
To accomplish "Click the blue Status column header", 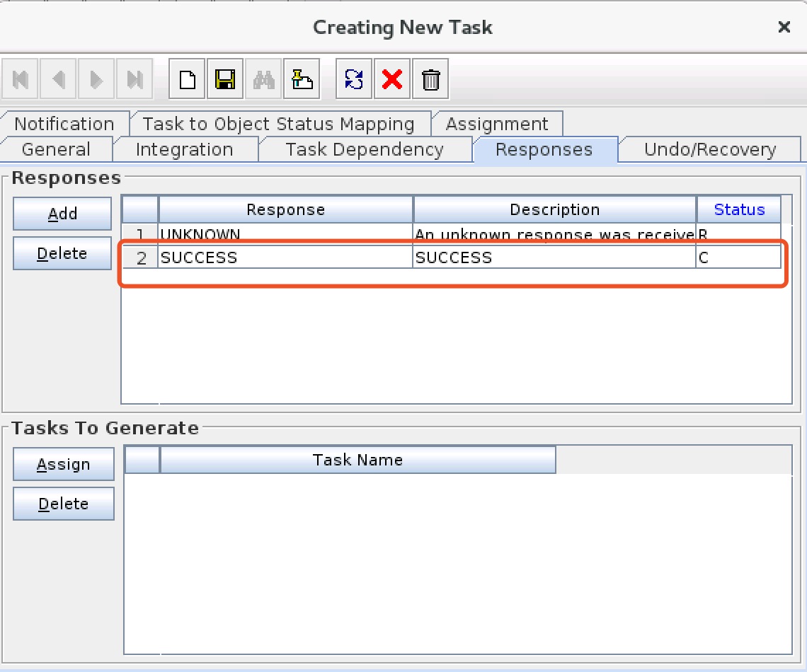I will pos(739,209).
